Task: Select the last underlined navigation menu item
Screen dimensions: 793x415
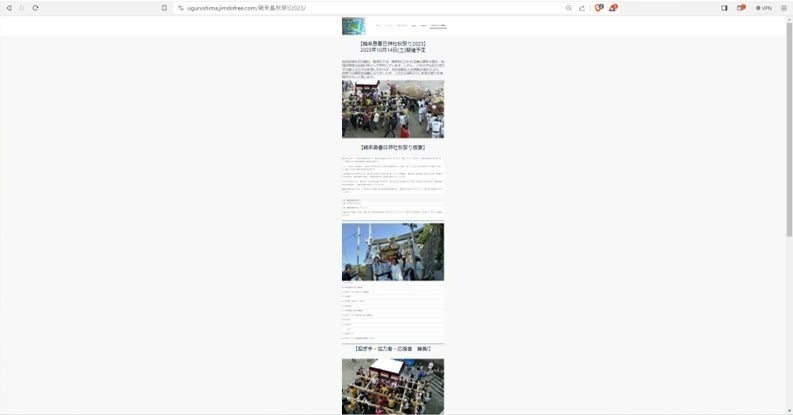Action: [x=438, y=26]
